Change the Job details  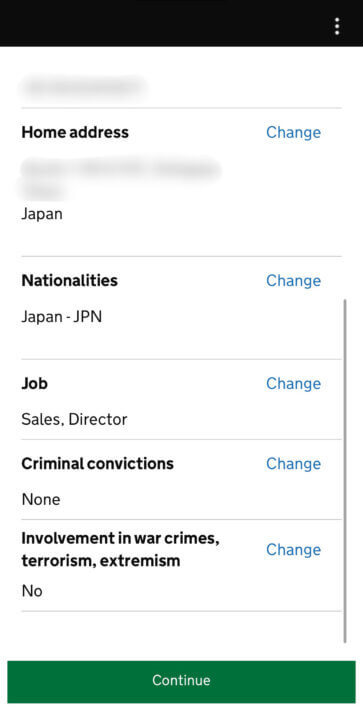[293, 384]
